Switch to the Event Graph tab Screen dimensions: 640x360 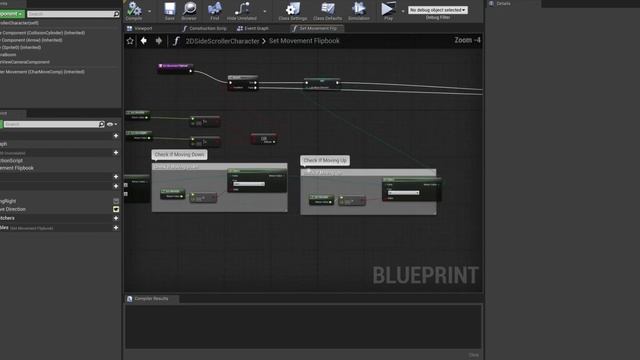click(x=253, y=29)
